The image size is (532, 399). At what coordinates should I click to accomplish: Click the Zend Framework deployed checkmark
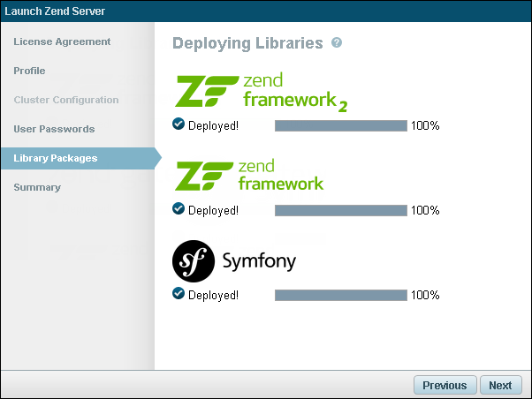(x=179, y=209)
